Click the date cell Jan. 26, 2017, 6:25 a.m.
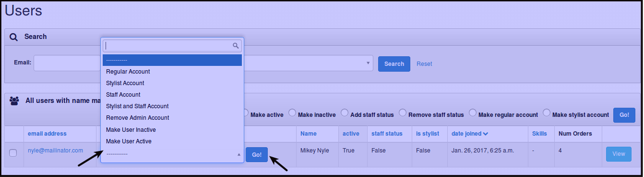The image size is (644, 177). click(483, 151)
